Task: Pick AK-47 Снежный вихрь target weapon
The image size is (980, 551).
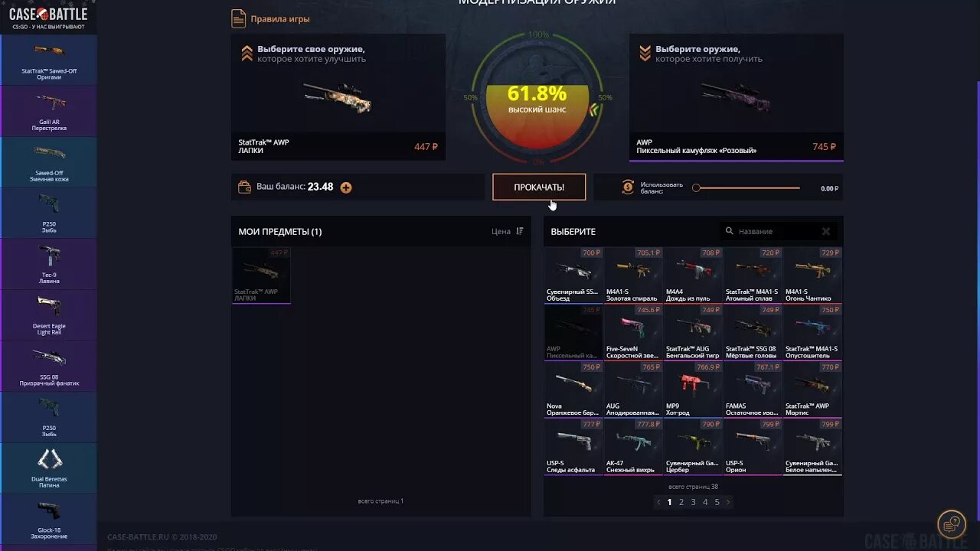Action: click(633, 447)
